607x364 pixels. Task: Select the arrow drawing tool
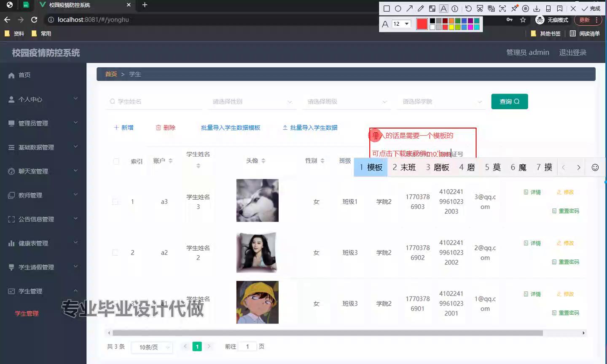click(x=409, y=8)
